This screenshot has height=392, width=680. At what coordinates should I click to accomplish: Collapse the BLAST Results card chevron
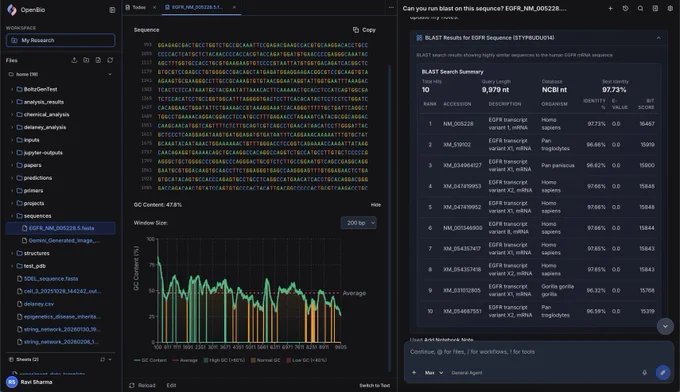click(659, 38)
